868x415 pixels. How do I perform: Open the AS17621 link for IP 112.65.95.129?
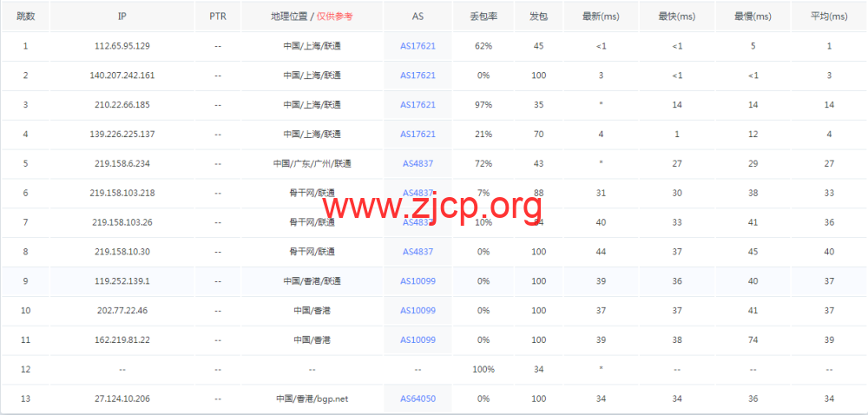point(418,46)
